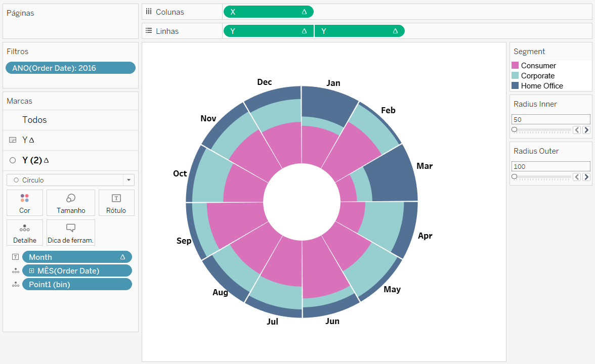The width and height of the screenshot is (595, 364).
Task: Click the Jul label on the chart
Action: pyautogui.click(x=272, y=322)
